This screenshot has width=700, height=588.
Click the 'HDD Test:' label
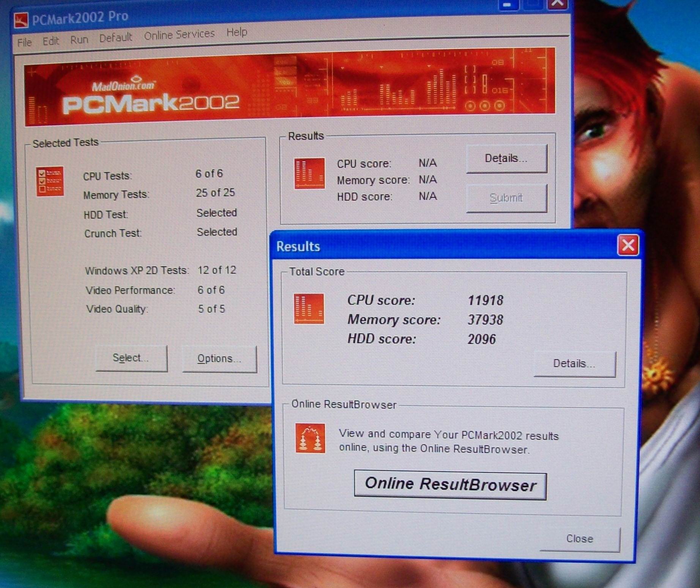pyautogui.click(x=106, y=215)
